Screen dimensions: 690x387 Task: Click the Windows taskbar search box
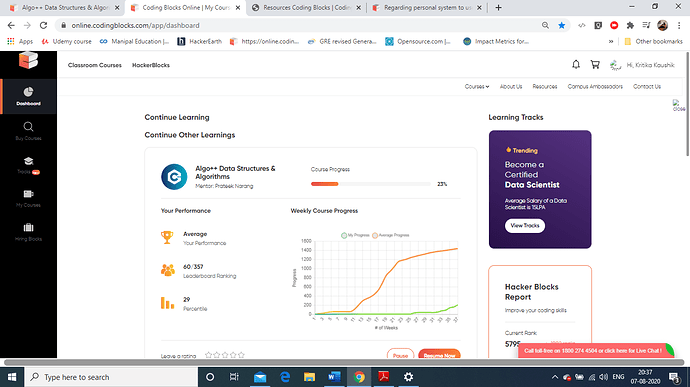click(x=111, y=377)
